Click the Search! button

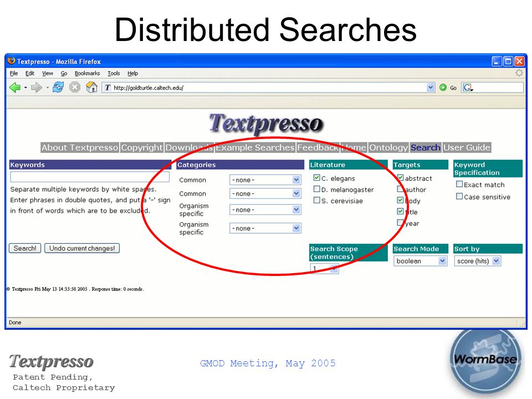(x=25, y=248)
